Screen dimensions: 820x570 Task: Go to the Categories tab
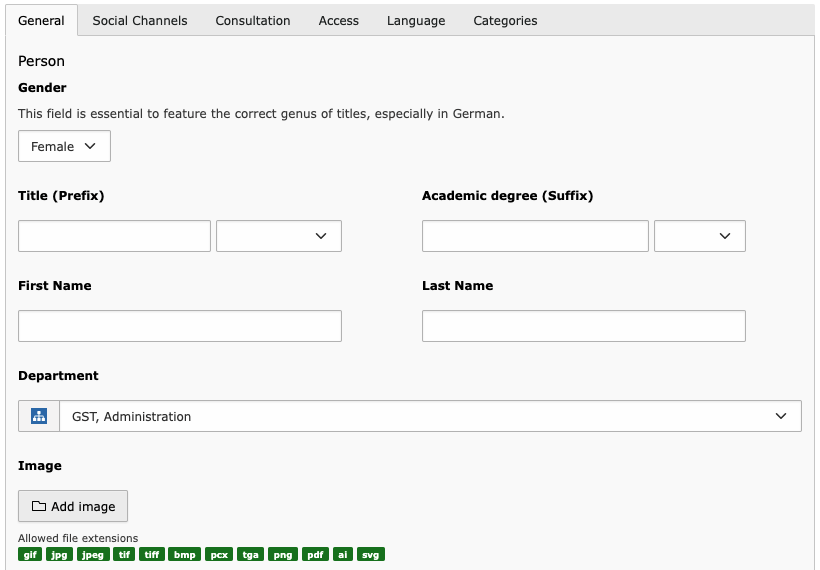point(505,20)
